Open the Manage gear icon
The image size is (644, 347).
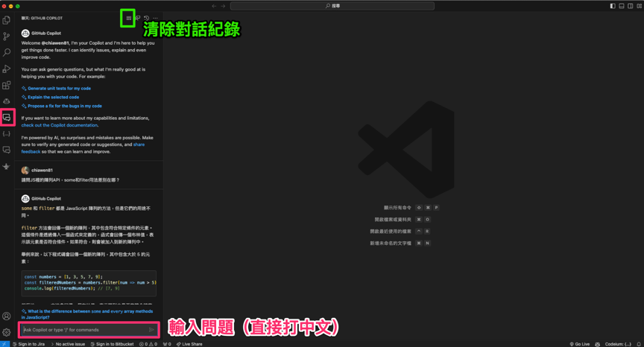tap(6, 332)
